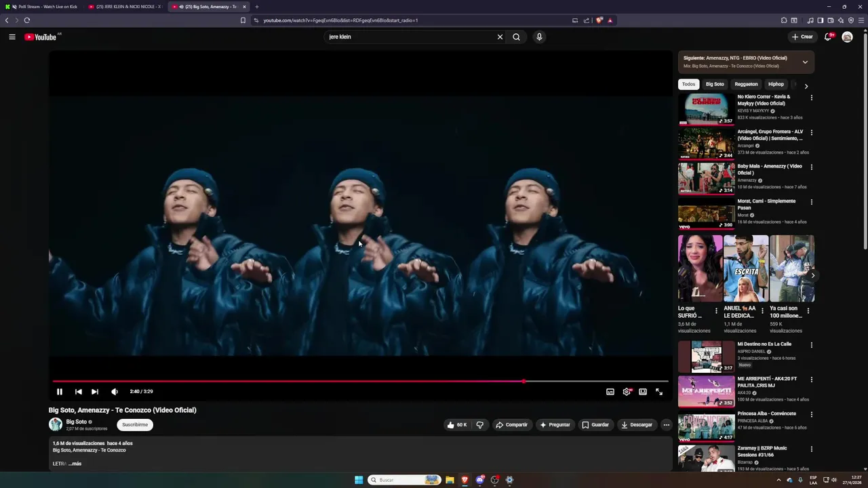Expand the description with ...más

pos(75,464)
